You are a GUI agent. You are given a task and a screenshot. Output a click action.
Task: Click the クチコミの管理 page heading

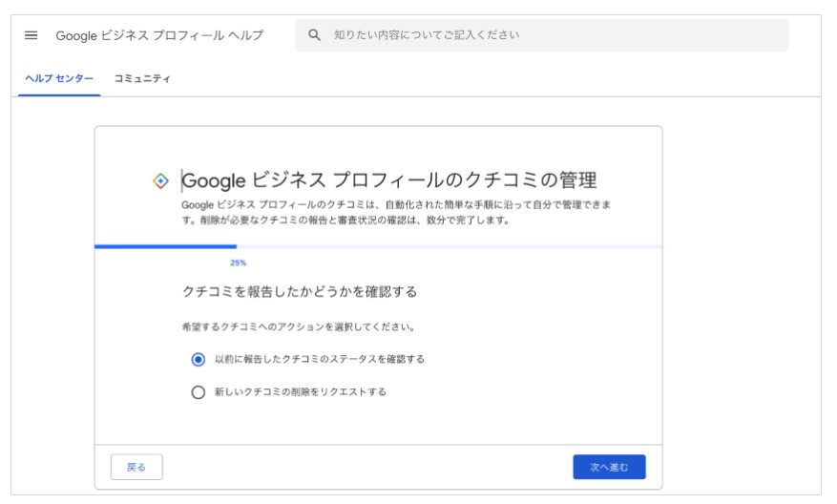coord(389,180)
